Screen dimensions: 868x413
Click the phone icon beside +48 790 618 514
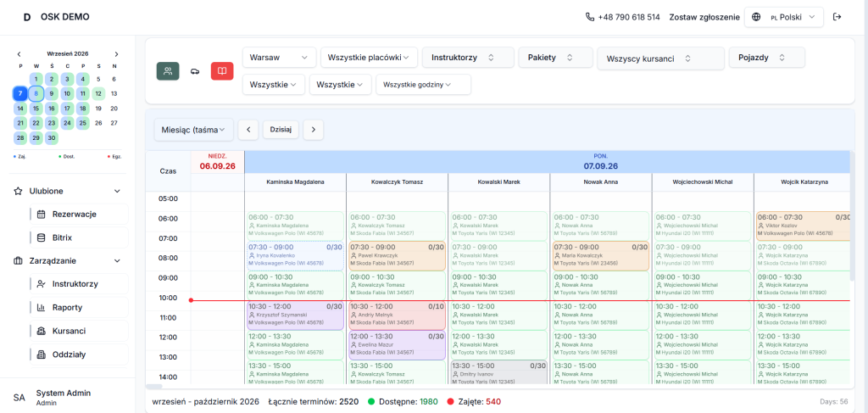tap(590, 17)
